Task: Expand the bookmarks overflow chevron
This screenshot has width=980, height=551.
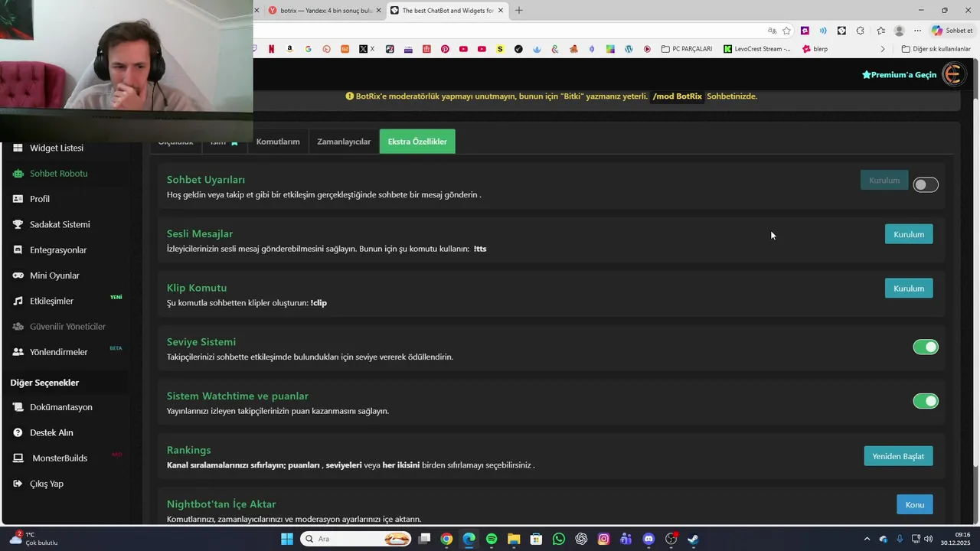Action: 882,49
